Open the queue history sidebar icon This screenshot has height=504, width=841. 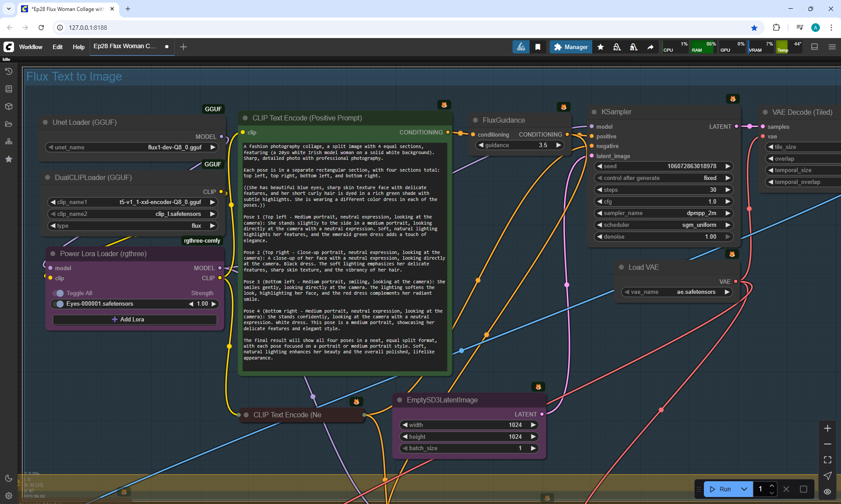(9, 71)
